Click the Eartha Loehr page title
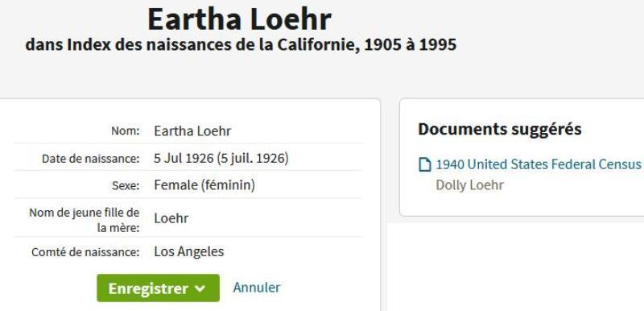The width and height of the screenshot is (644, 311). pos(239,19)
